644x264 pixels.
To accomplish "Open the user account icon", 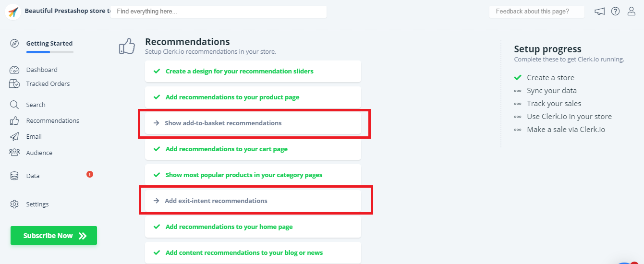I will (632, 12).
